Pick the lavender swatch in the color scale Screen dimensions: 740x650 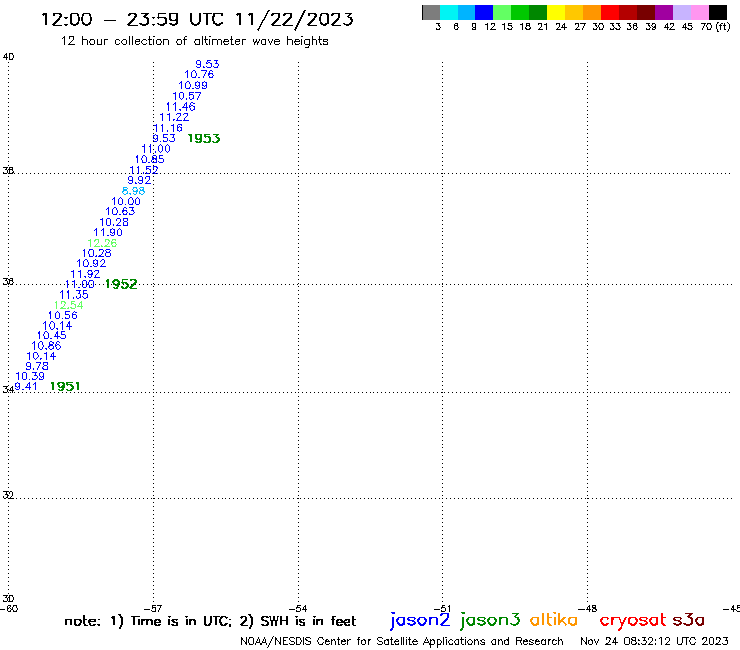(x=682, y=12)
